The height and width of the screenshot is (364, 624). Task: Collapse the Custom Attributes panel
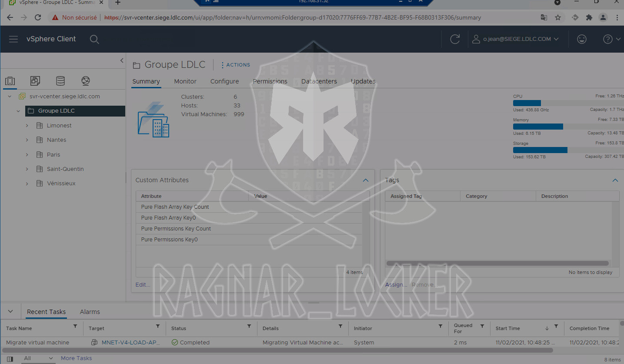coord(366,180)
